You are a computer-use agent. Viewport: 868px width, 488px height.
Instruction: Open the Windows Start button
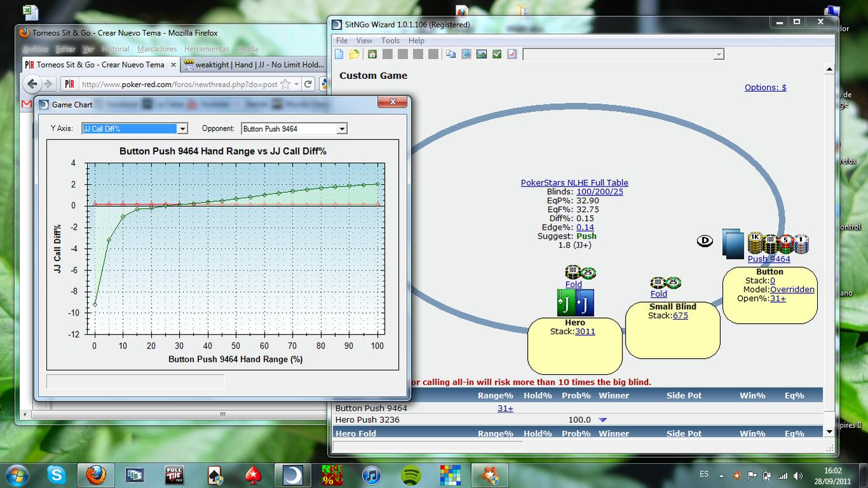click(x=16, y=475)
